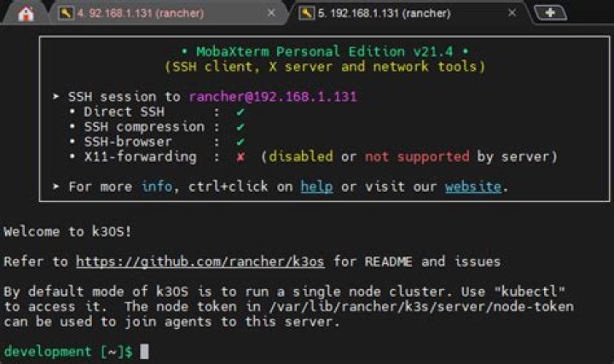Screen dimensions: 614x364
Task: Open the underlined "help" link
Action: coord(316,187)
